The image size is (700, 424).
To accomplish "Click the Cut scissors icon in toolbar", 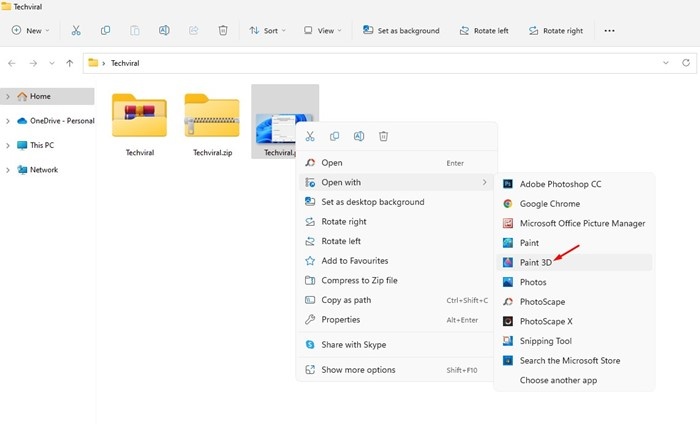I will [x=76, y=30].
